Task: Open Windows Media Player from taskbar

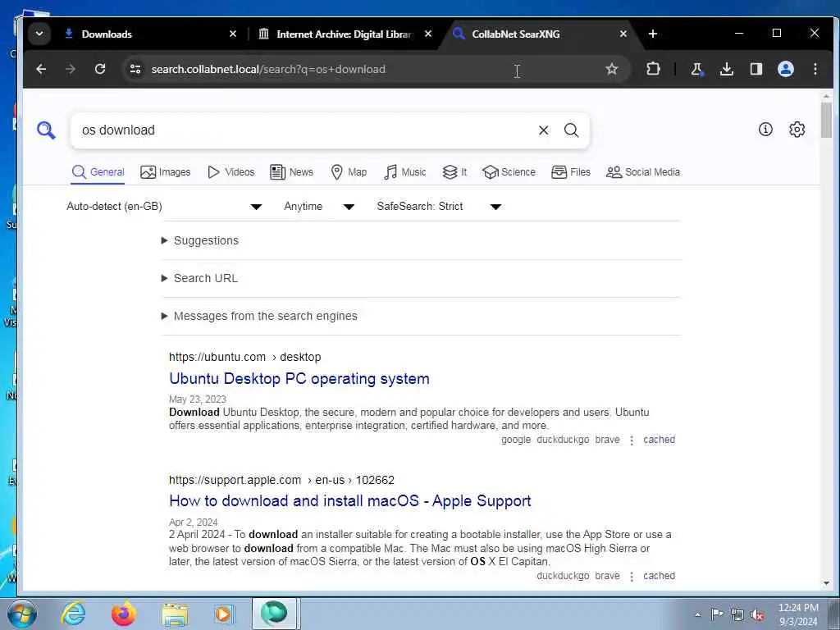Action: pyautogui.click(x=223, y=614)
